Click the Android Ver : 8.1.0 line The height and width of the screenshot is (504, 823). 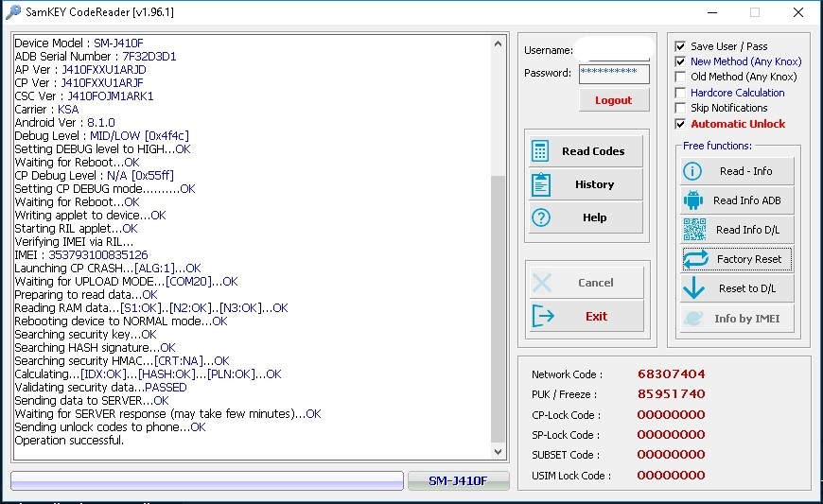64,123
